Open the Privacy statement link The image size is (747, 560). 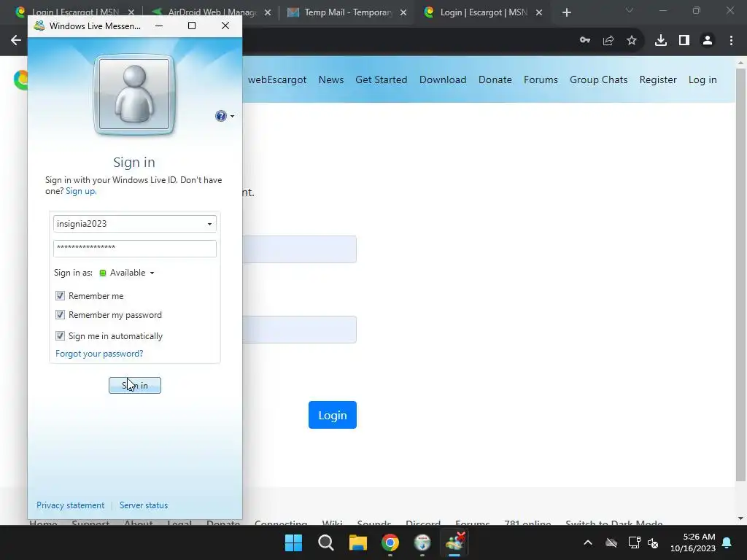(71, 505)
